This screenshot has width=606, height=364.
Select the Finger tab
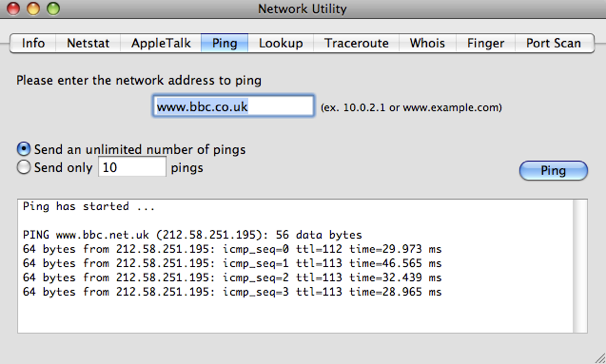pos(486,43)
